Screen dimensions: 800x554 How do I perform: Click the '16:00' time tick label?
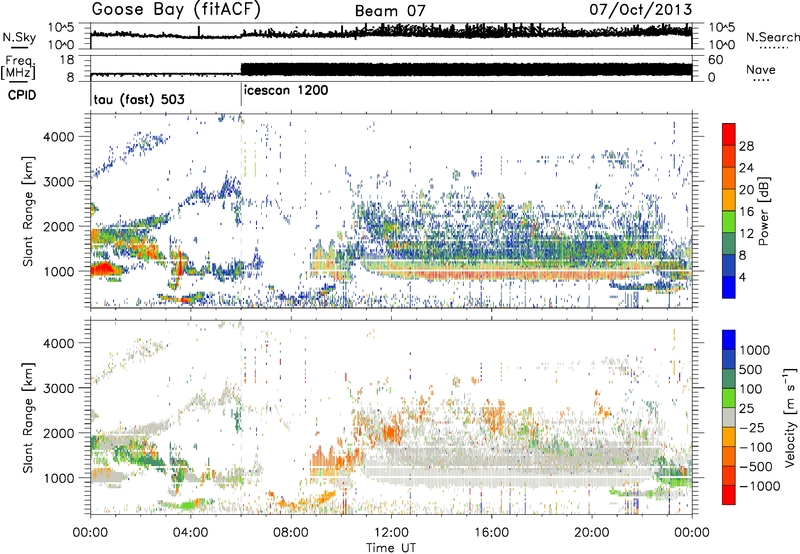tap(491, 533)
